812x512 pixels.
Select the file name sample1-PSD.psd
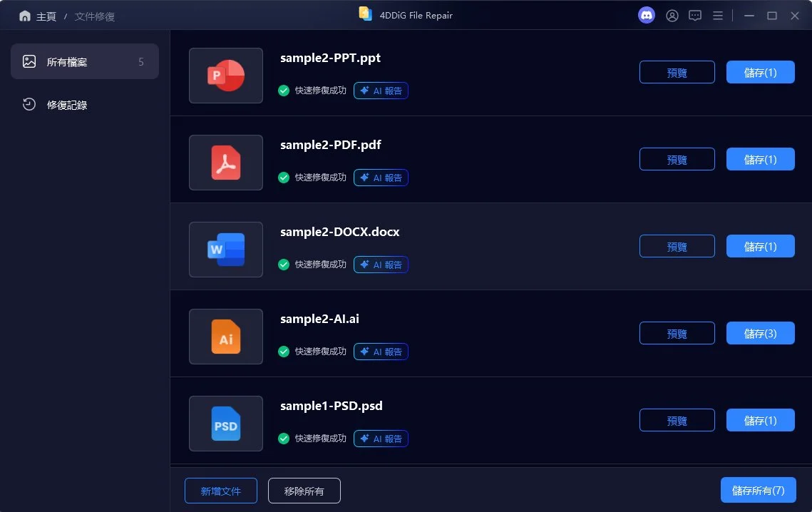[332, 406]
